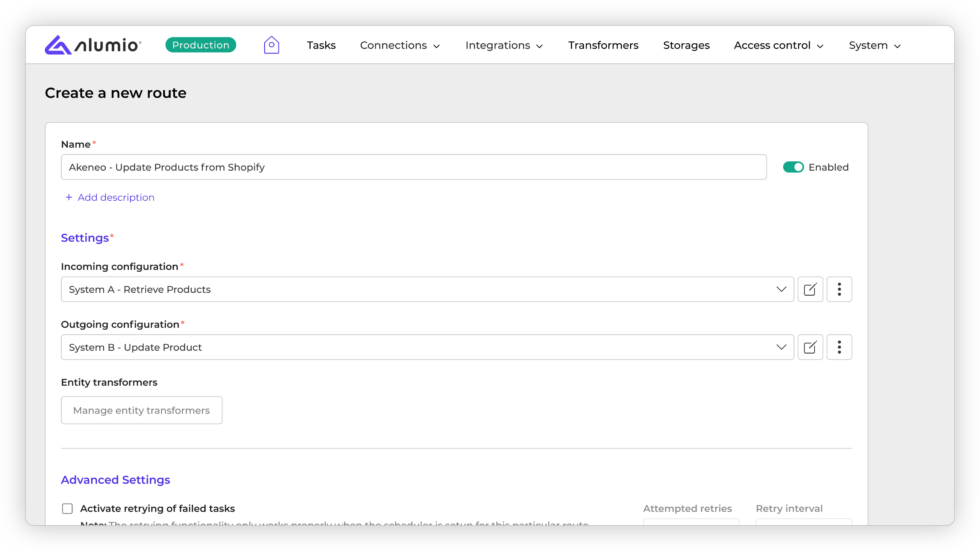The width and height of the screenshot is (980, 551).
Task: Click Manage entity transformers button
Action: click(142, 410)
